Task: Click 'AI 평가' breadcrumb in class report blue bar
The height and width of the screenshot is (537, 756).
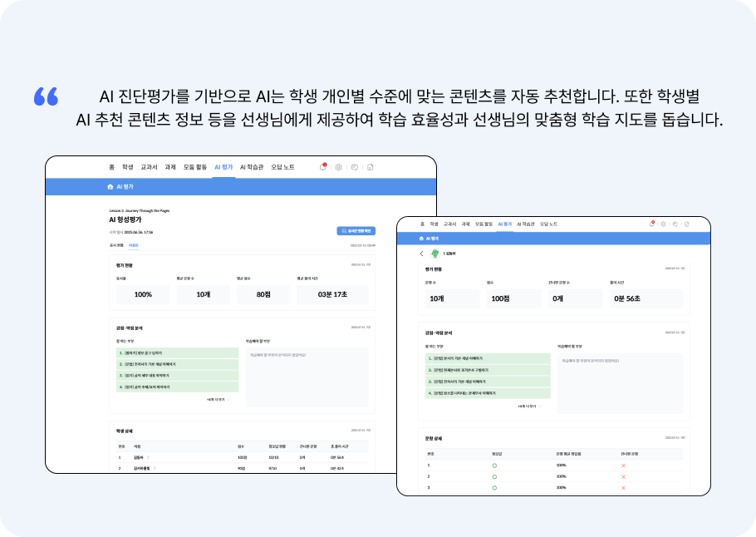Action: 125,187
